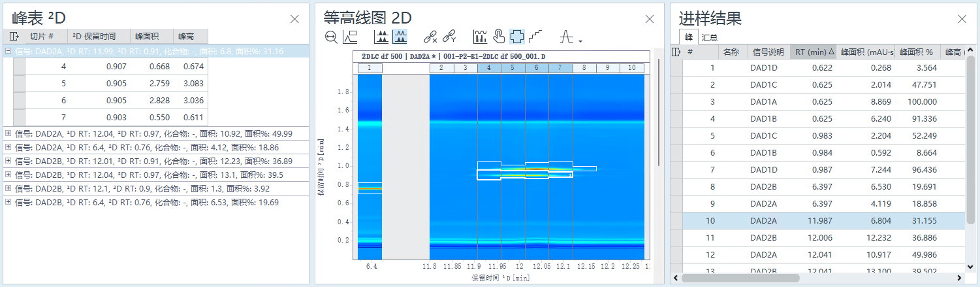Sort by 信号说明 column header

pyautogui.click(x=768, y=52)
